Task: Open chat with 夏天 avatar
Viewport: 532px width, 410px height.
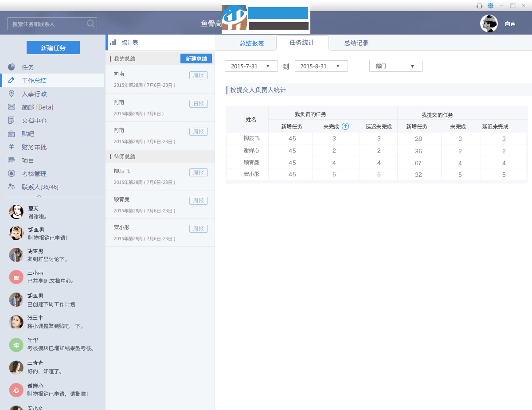Action: pyautogui.click(x=16, y=212)
